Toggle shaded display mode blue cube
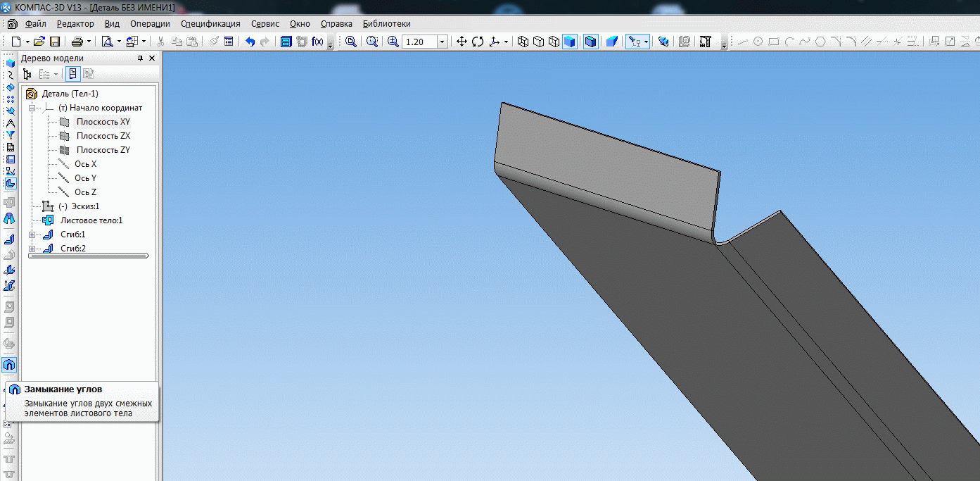The height and width of the screenshot is (481, 980). (570, 42)
